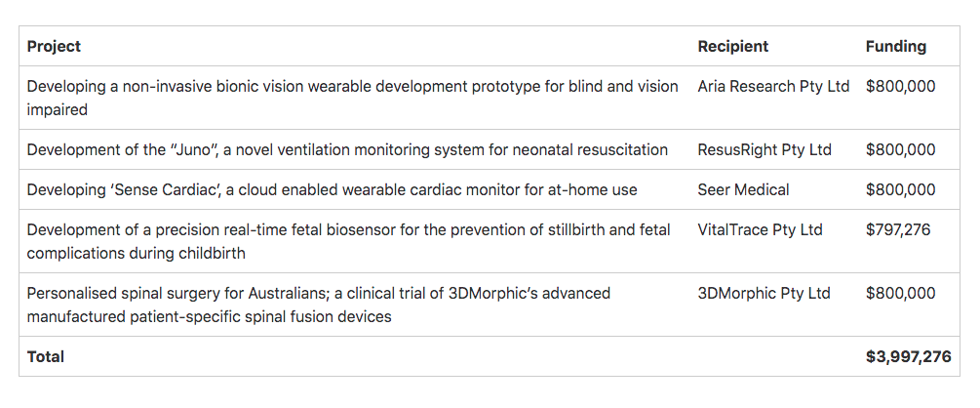Click the personalised spinal surgery project text
Image resolution: width=980 pixels, height=408 pixels.
tap(319, 305)
